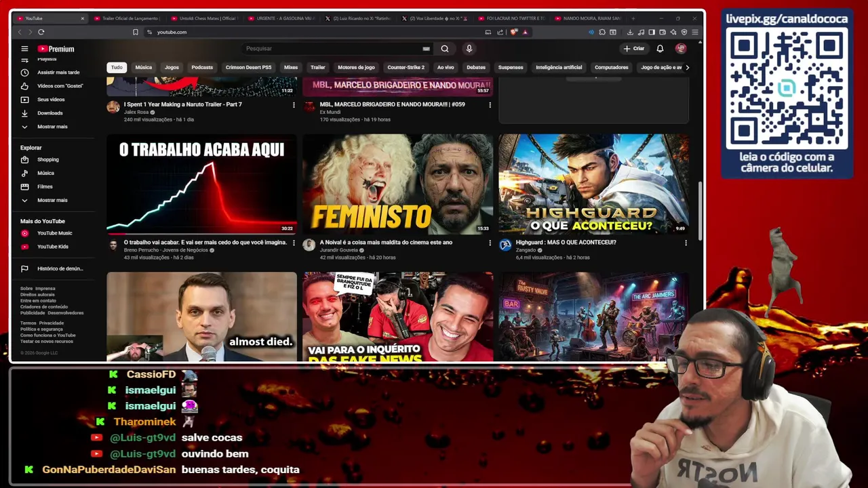The height and width of the screenshot is (488, 868).
Task: Open options menu for Highguard video
Action: pos(686,243)
